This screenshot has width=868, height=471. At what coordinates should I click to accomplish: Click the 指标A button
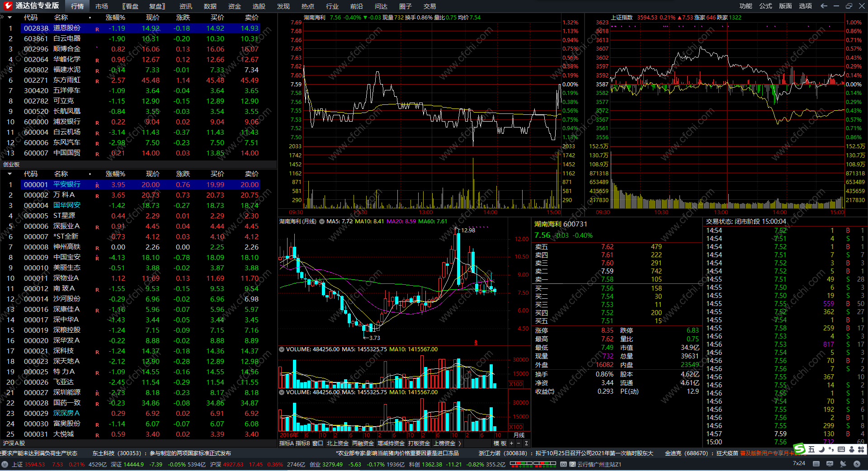click(287, 443)
